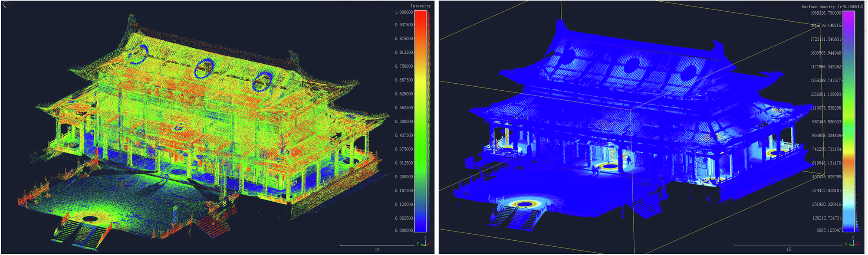Click the purple top of the Surface density color bar

pyautogui.click(x=848, y=14)
